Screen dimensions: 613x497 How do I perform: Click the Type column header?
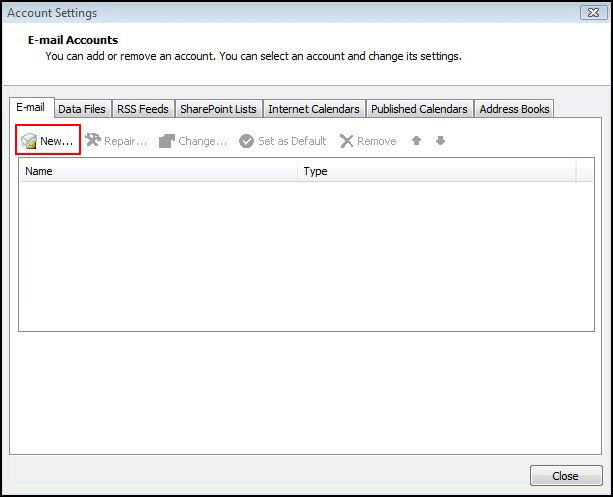[x=437, y=171]
